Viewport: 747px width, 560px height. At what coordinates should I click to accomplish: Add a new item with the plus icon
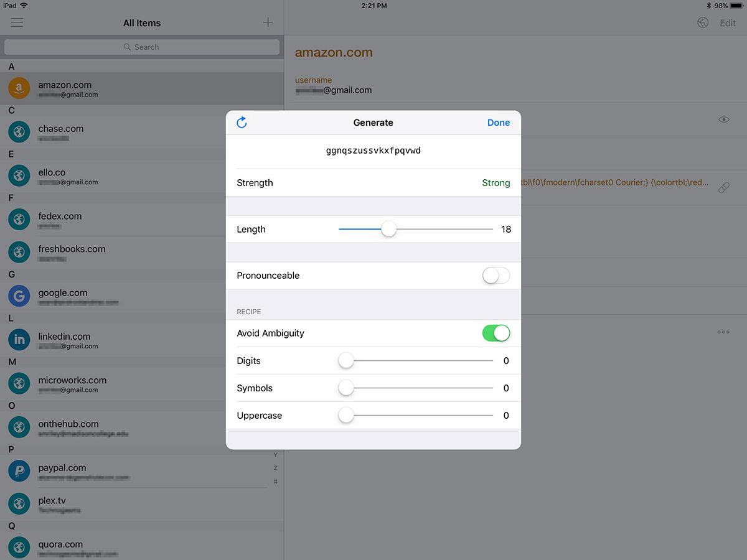pyautogui.click(x=268, y=22)
